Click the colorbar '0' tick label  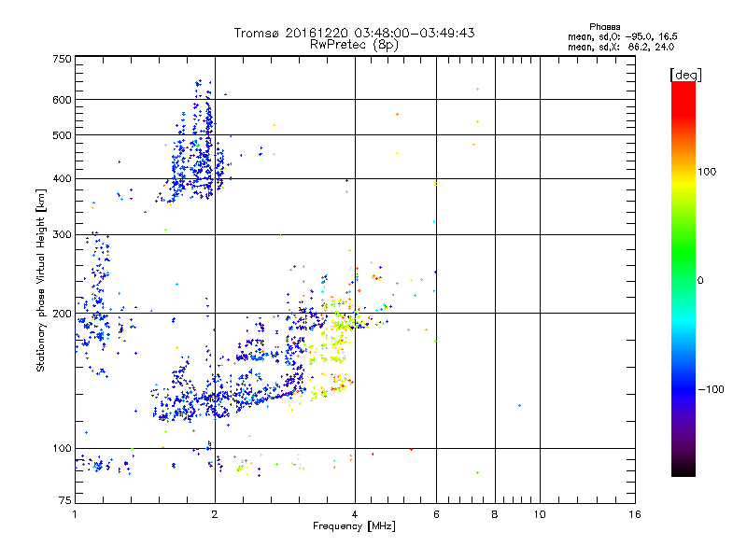click(x=700, y=281)
